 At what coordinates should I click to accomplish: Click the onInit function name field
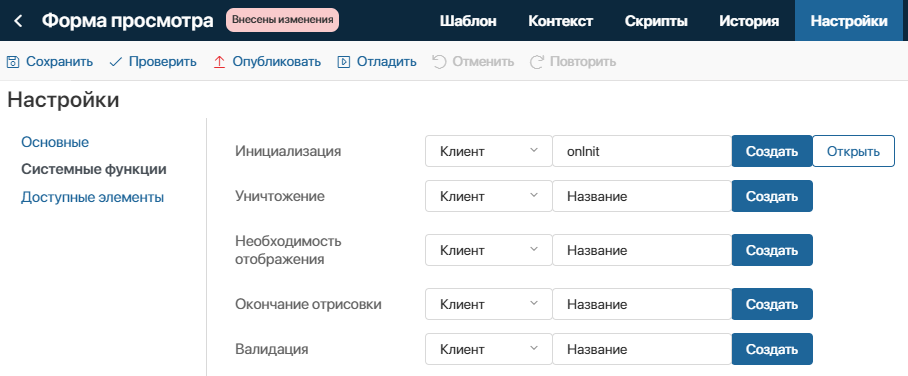pos(642,151)
